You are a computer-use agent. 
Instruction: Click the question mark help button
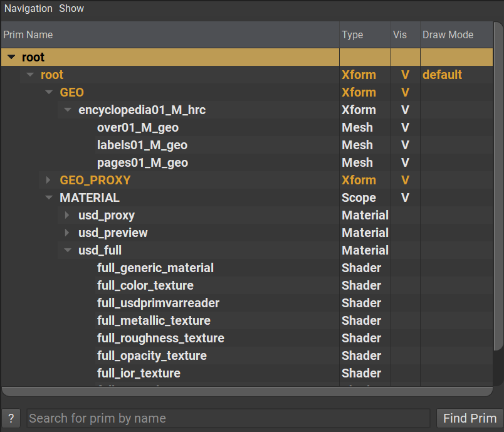coord(11,418)
